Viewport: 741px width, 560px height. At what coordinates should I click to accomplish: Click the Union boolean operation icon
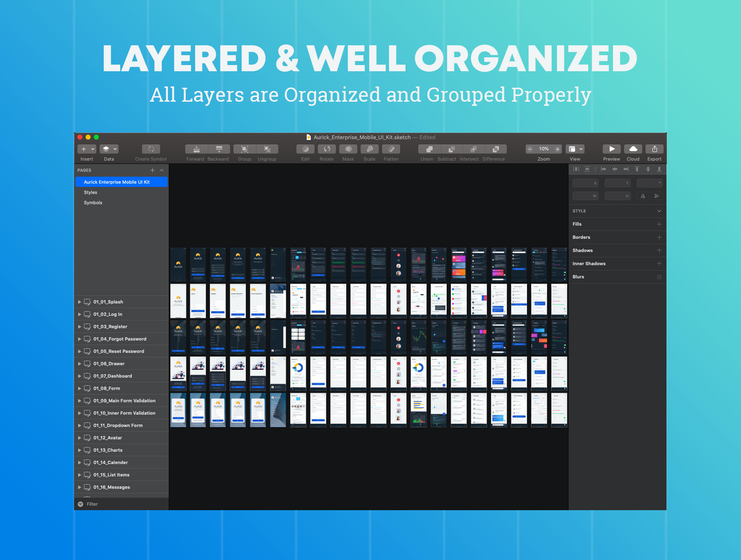point(429,149)
